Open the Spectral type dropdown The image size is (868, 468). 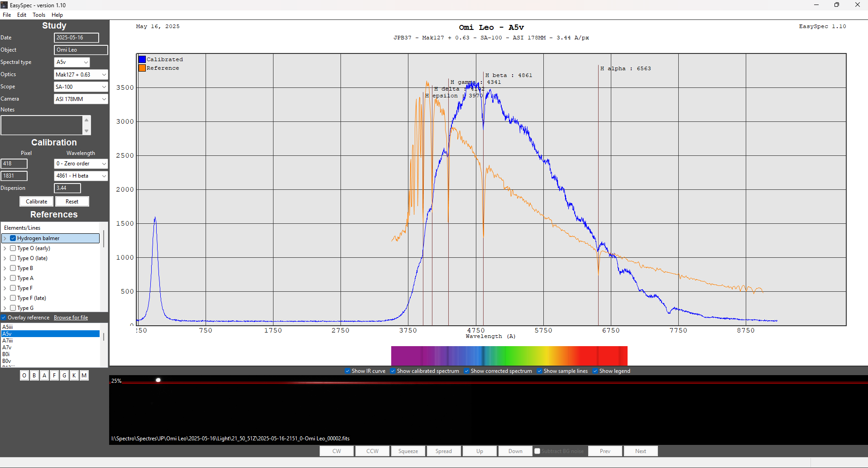(72, 62)
